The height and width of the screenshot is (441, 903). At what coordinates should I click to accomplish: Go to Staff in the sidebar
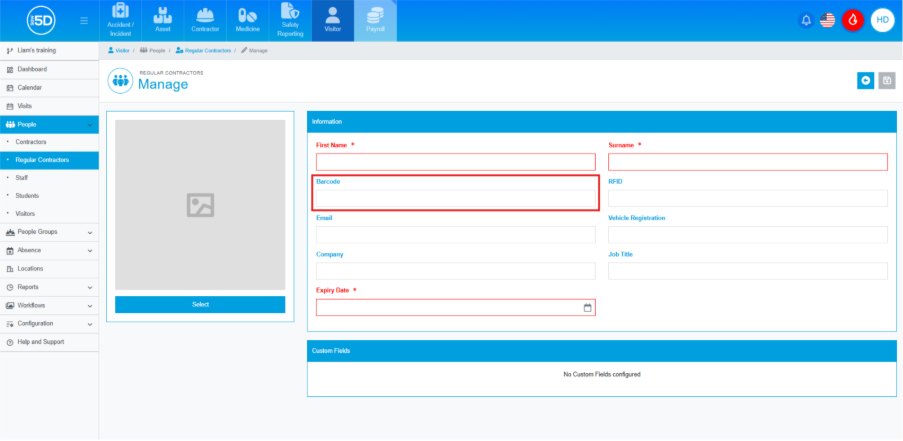[22, 178]
